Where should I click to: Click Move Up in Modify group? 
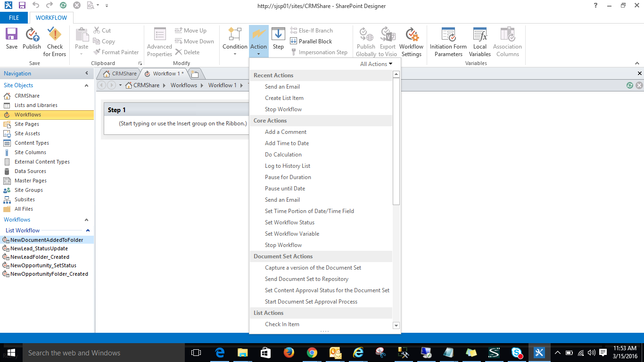click(x=190, y=31)
